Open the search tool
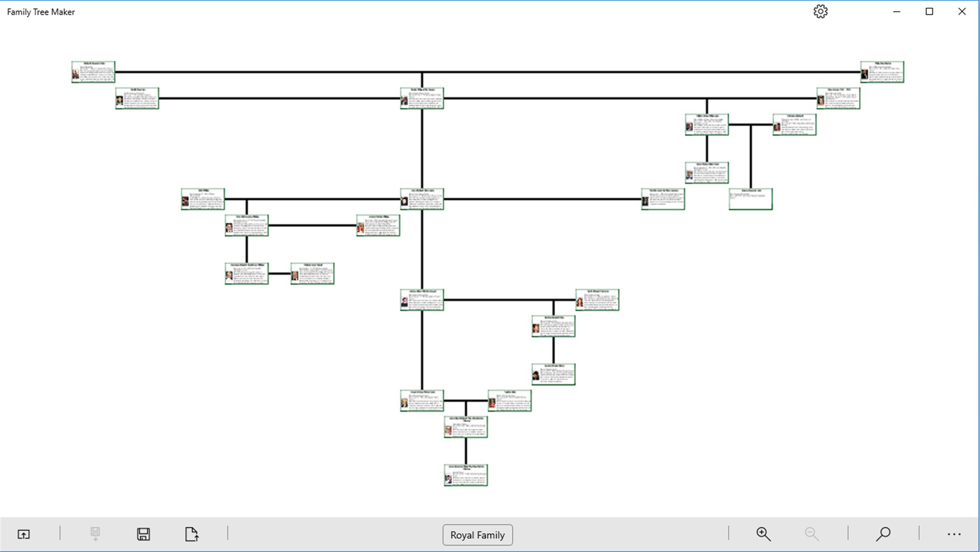Screen dimensions: 980x552 click(x=883, y=534)
